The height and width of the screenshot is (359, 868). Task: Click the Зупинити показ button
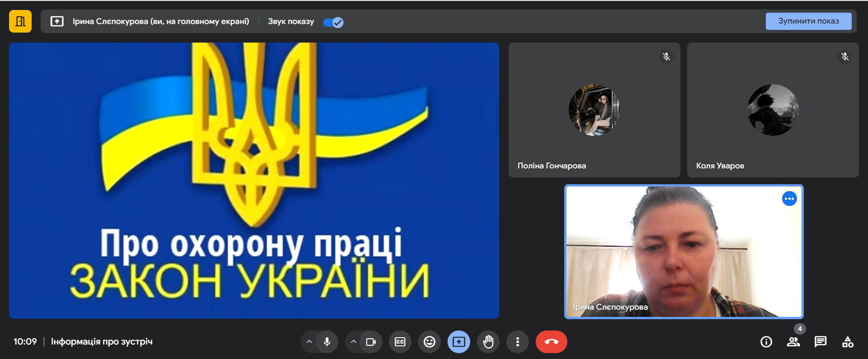[x=808, y=21]
